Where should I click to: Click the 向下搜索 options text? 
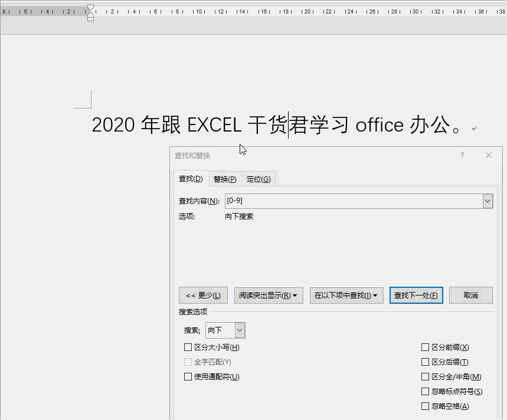pos(239,216)
